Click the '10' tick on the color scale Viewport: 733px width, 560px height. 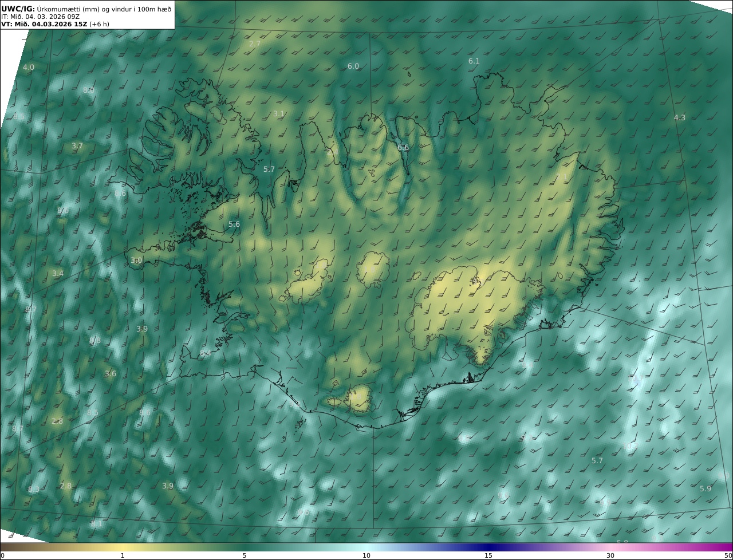(x=366, y=555)
